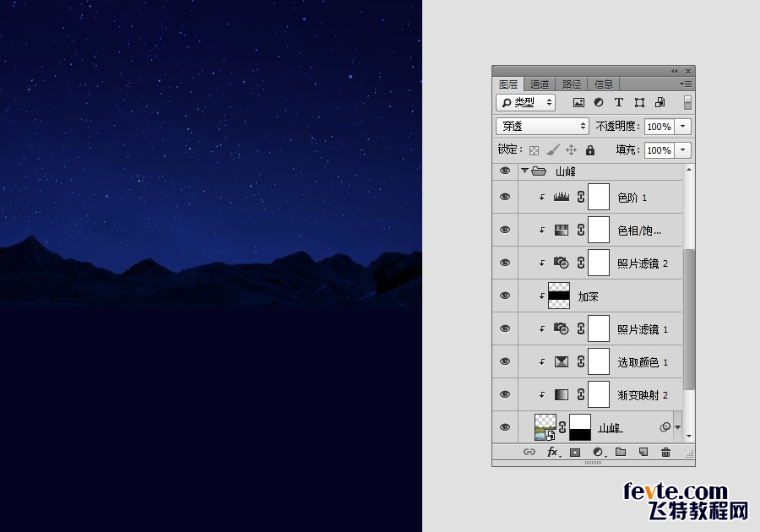Open the 类型 filter type dropdown
Screen dimensions: 760x532
(x=525, y=102)
